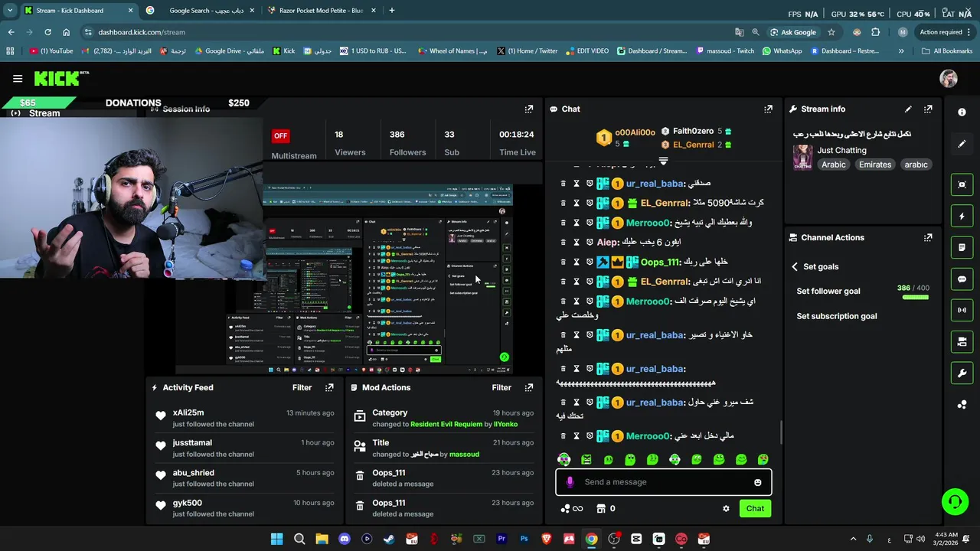Click the purple microphone icon in message box
The height and width of the screenshot is (551, 980).
[570, 482]
